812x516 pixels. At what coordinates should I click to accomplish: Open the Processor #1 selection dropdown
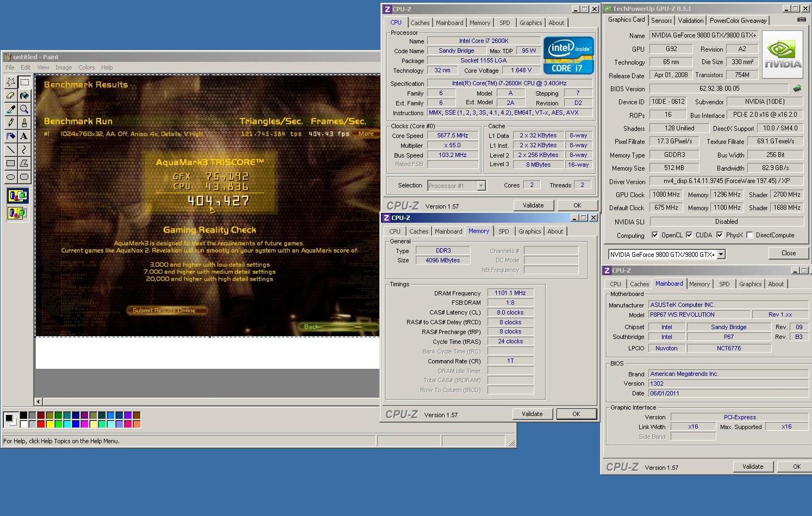[x=481, y=186]
